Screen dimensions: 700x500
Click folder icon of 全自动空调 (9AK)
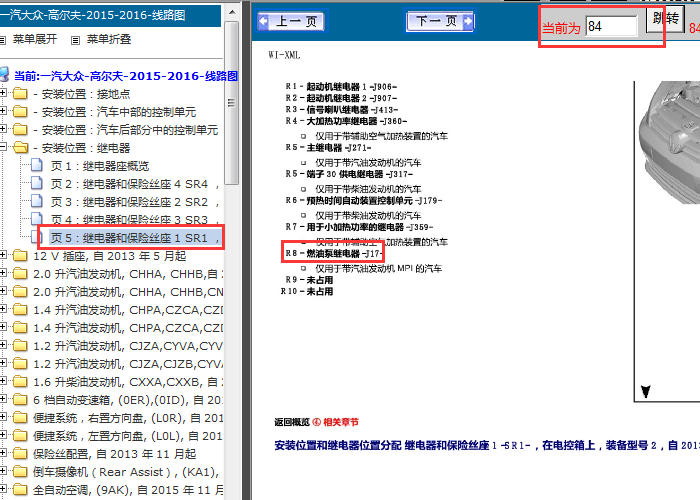20,489
